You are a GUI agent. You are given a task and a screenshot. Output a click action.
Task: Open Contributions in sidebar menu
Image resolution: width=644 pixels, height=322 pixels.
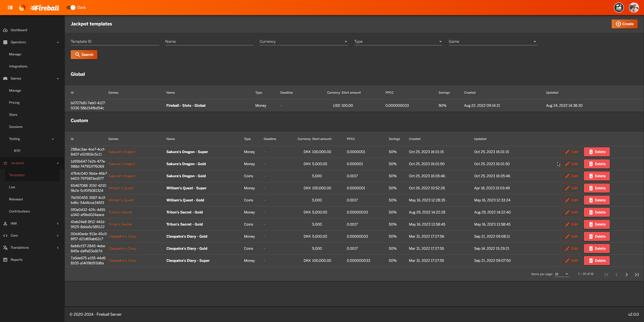click(x=19, y=211)
